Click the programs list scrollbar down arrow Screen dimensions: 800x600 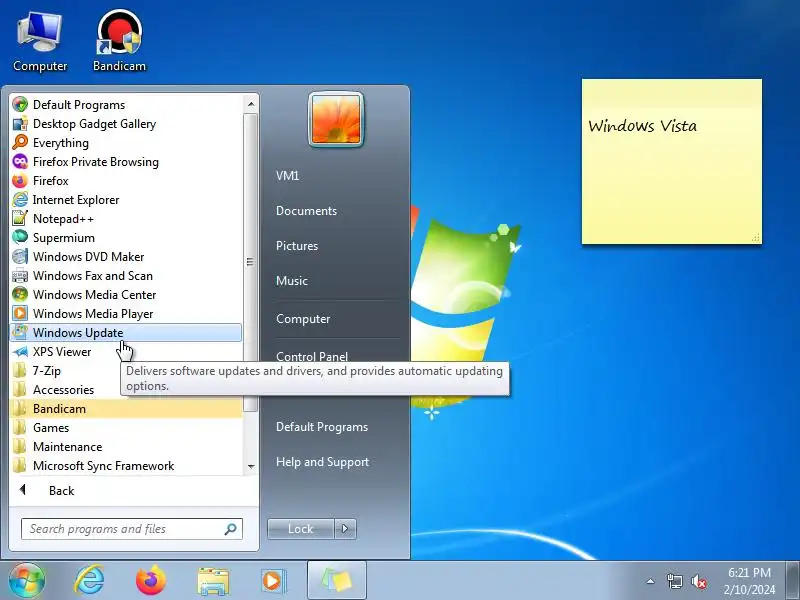(x=251, y=466)
